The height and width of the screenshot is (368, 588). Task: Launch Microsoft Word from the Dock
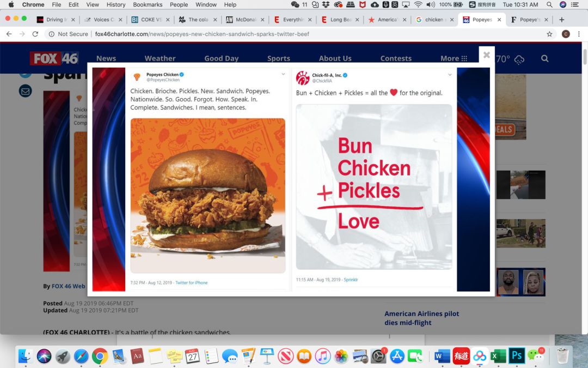(443, 356)
